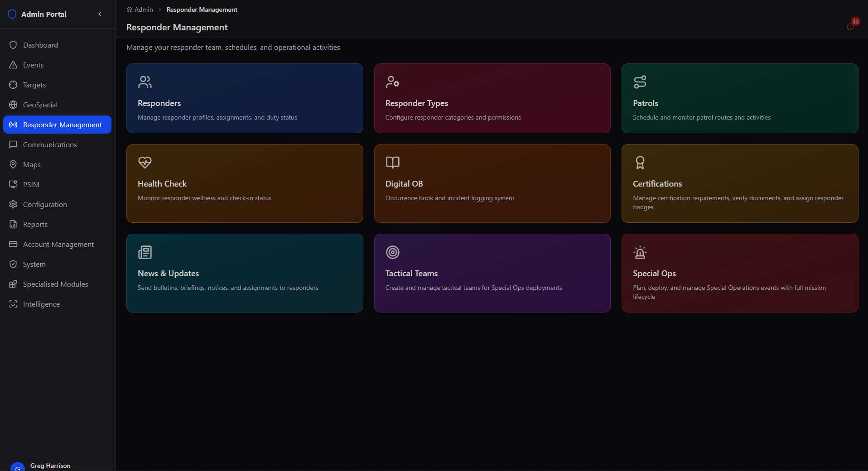The height and width of the screenshot is (471, 868).
Task: Go to Events in the sidebar
Action: [57, 65]
